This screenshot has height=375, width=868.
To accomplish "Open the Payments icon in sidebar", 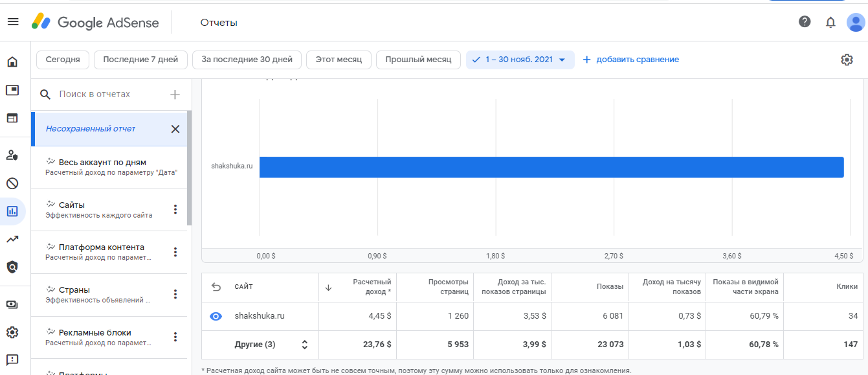I will tap(12, 304).
